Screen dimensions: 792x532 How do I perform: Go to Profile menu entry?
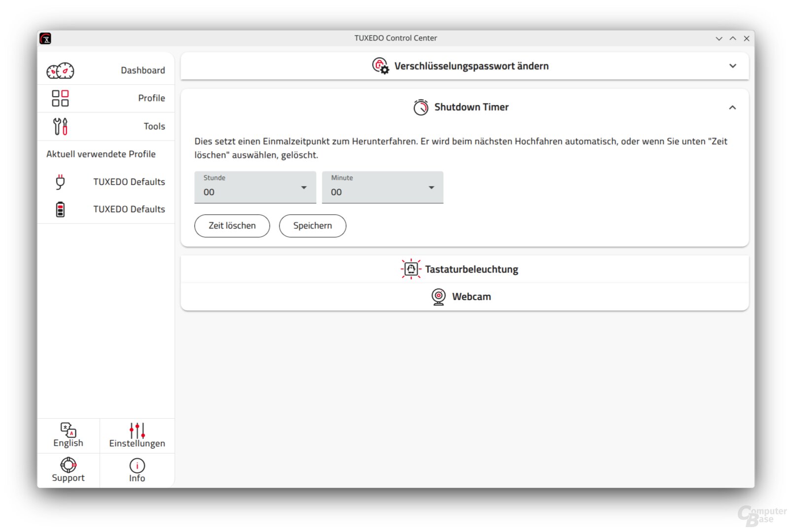point(106,98)
